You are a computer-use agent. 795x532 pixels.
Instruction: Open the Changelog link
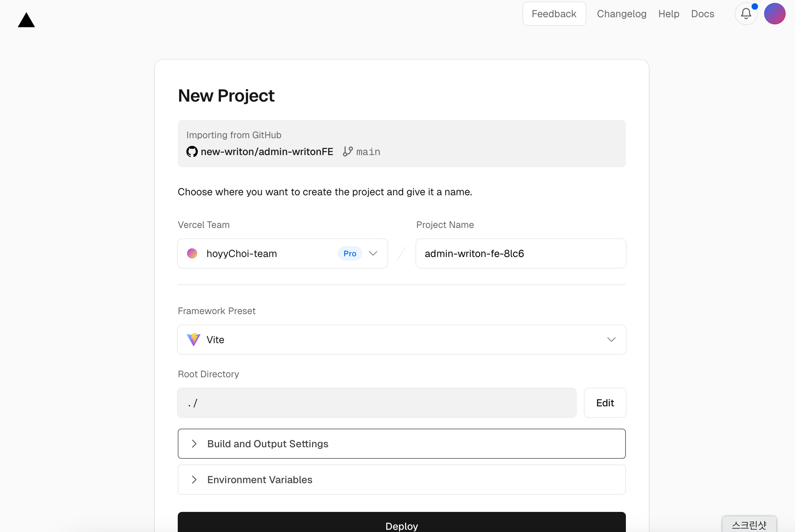[x=622, y=14]
